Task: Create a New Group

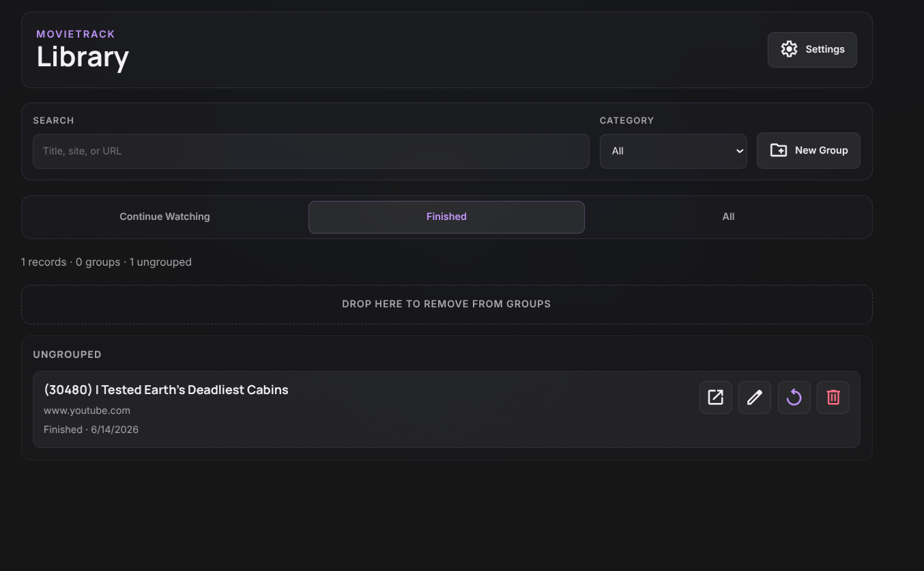Action: click(808, 150)
